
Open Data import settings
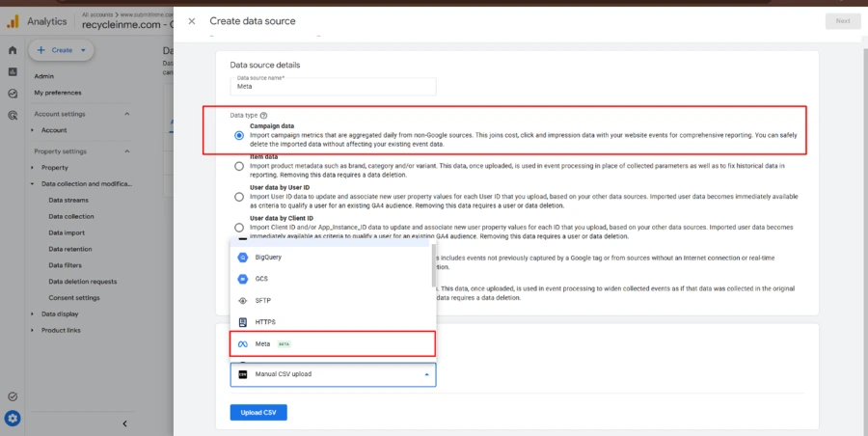coord(67,232)
